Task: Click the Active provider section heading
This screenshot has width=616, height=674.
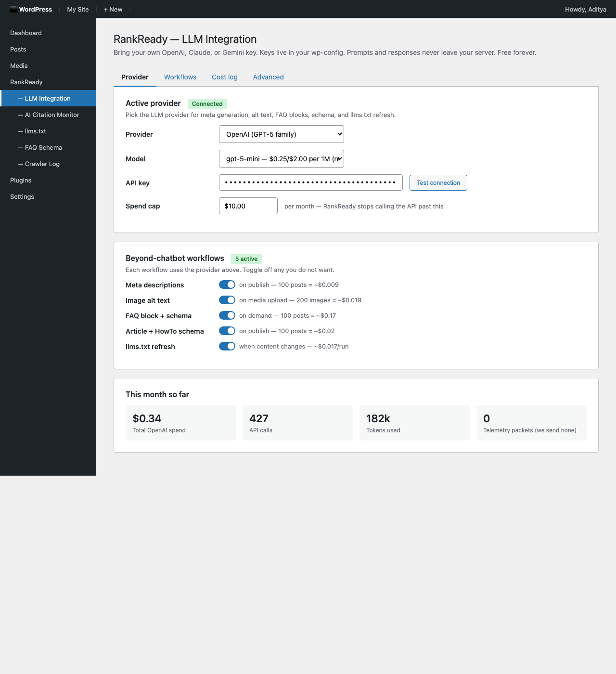Action: pos(153,103)
